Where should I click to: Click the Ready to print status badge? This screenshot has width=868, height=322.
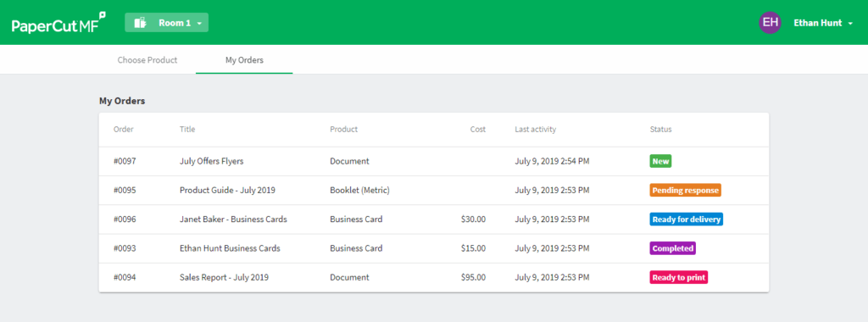(x=679, y=277)
